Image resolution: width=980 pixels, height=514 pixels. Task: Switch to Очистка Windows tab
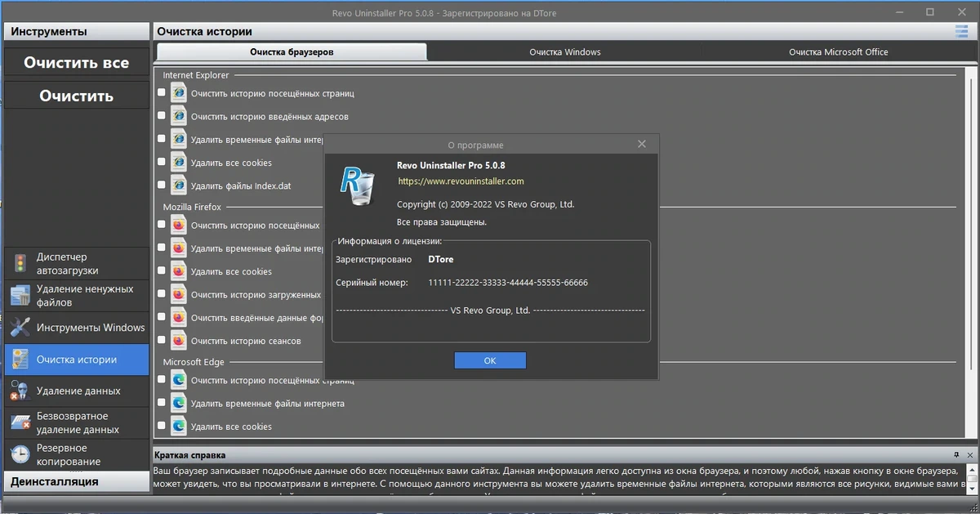[565, 51]
